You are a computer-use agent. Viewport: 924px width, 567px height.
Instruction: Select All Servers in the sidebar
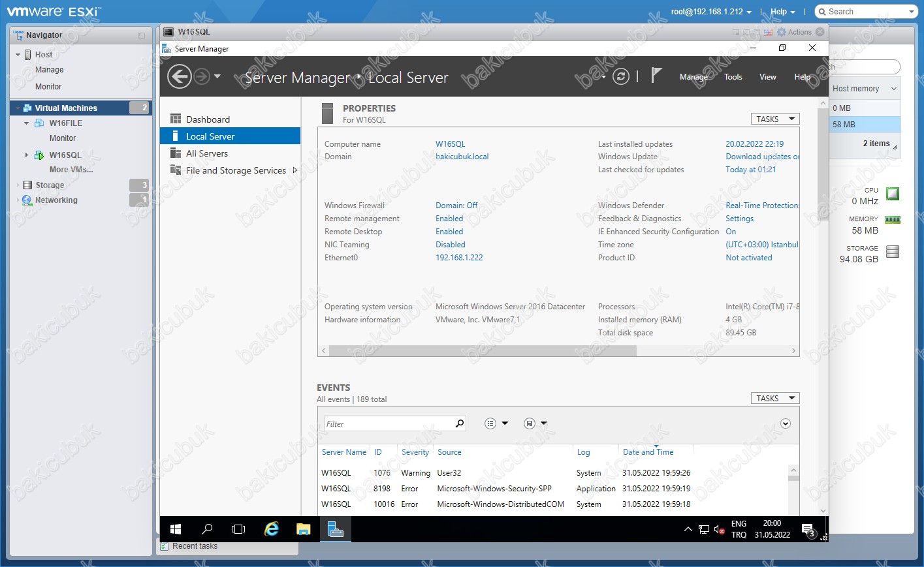point(206,153)
